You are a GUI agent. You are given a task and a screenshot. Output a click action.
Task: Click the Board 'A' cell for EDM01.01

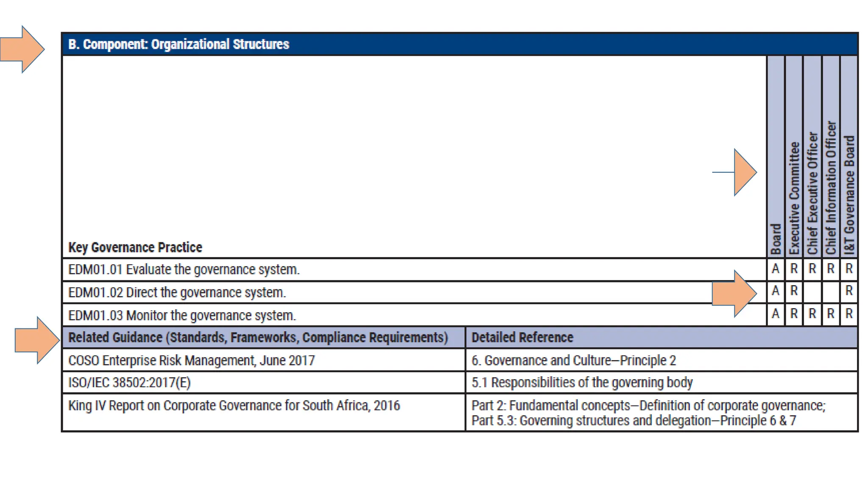[x=776, y=269]
